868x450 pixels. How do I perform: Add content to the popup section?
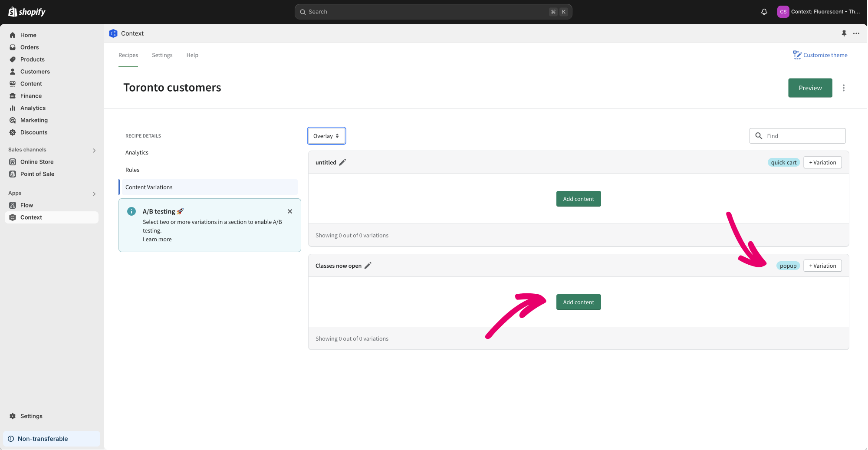(x=578, y=302)
